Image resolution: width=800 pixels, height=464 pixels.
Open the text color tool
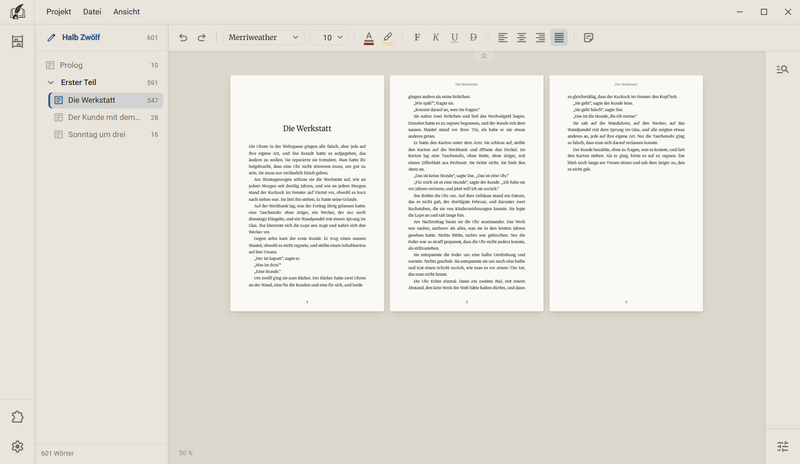coord(368,37)
